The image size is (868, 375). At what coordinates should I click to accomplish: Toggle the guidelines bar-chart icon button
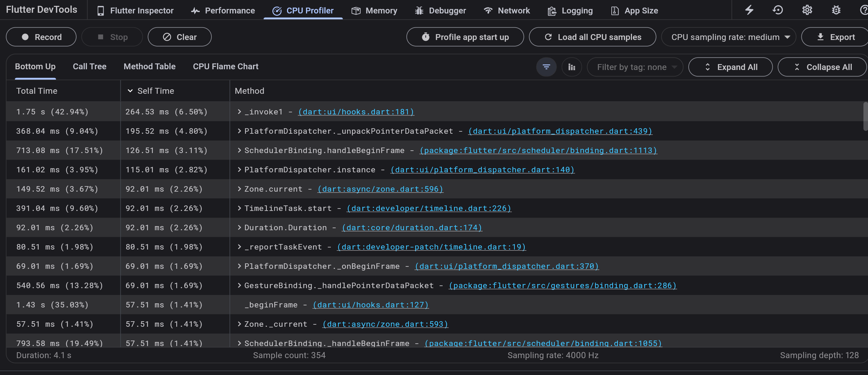[572, 67]
